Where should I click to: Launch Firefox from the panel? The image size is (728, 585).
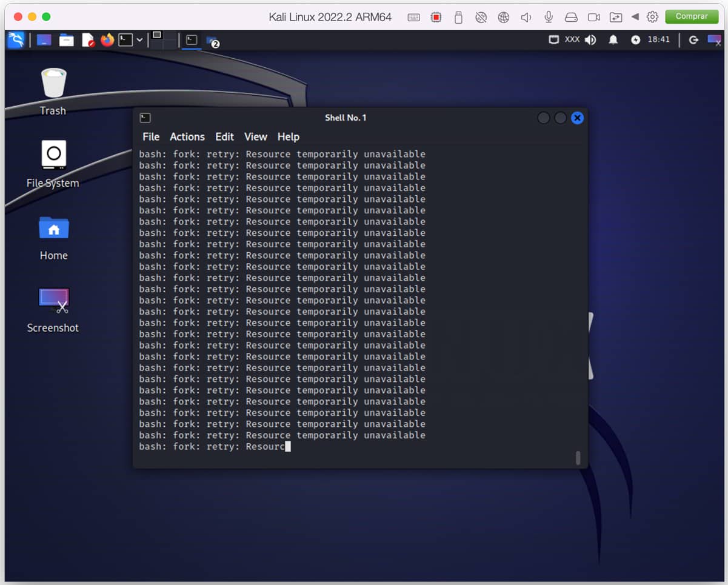[108, 39]
